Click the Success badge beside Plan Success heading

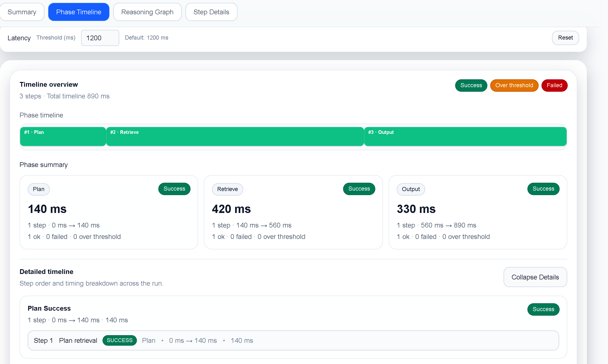click(x=543, y=309)
